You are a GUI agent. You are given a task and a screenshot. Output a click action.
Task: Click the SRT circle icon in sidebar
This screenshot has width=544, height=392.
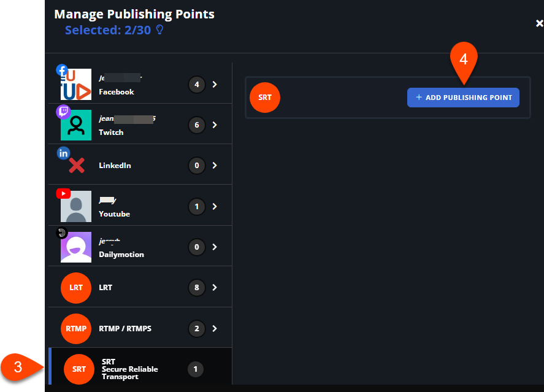tap(79, 369)
